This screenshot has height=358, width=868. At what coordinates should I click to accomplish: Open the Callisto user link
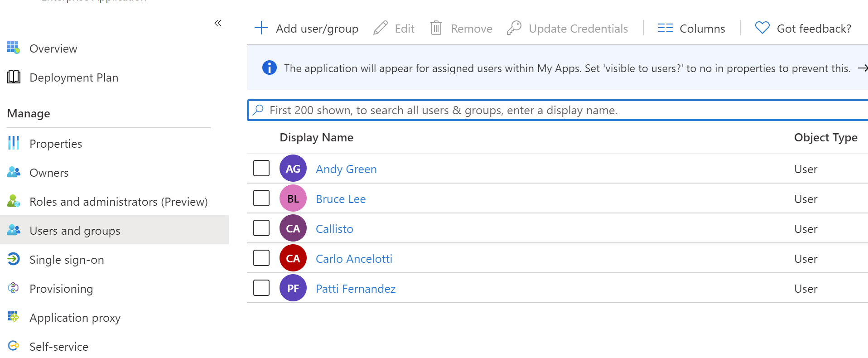[x=334, y=229]
